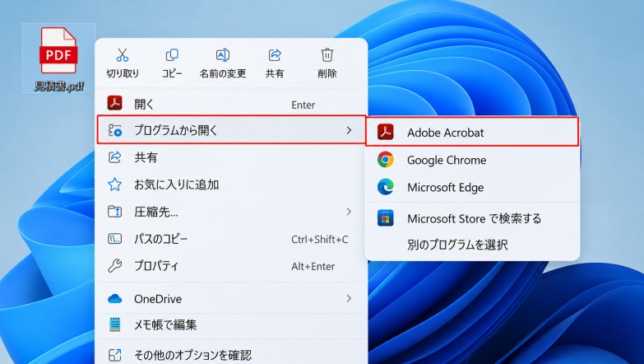Expand the 圧縮先 submenu chevron
The image size is (644, 364).
click(x=349, y=212)
